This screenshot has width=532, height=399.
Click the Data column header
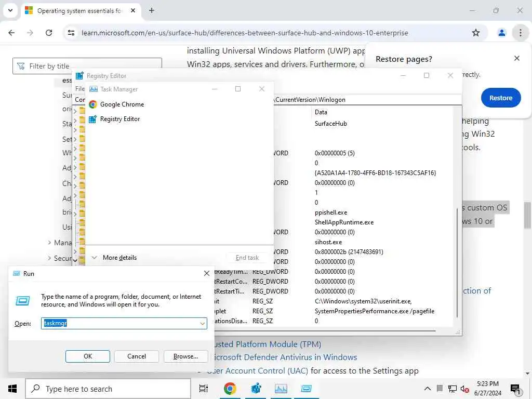tap(321, 112)
